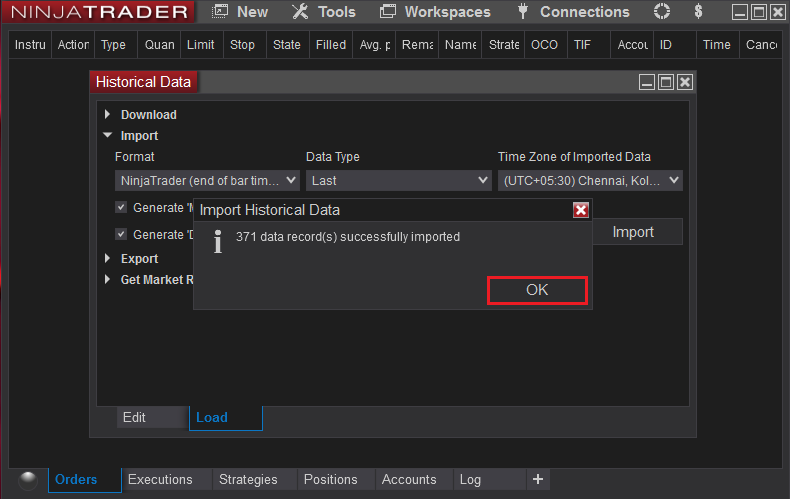Select the Executions tab
Viewport: 790px width, 499px height.
pyautogui.click(x=167, y=479)
